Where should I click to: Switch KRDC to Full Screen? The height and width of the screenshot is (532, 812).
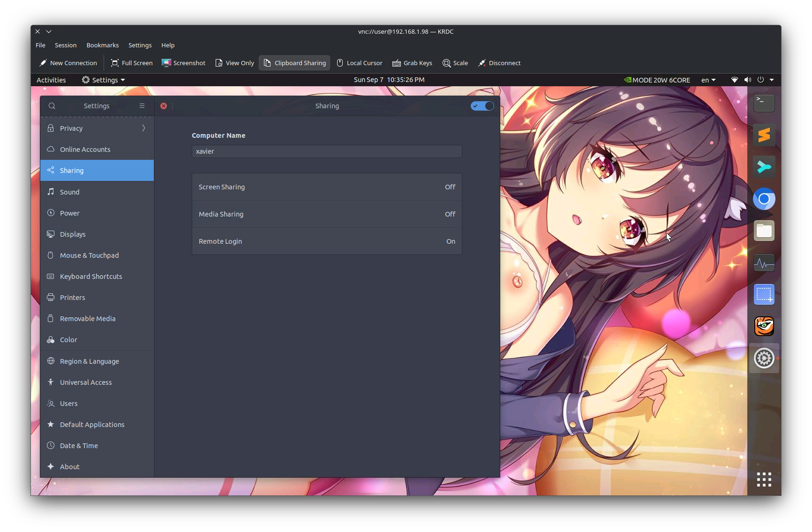click(132, 63)
